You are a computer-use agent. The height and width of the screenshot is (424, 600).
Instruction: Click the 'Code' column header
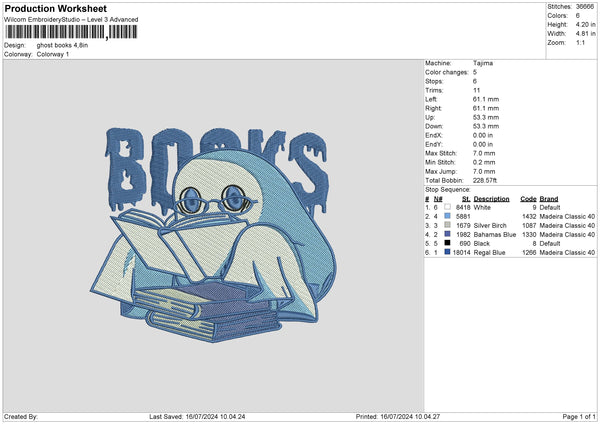(528, 199)
